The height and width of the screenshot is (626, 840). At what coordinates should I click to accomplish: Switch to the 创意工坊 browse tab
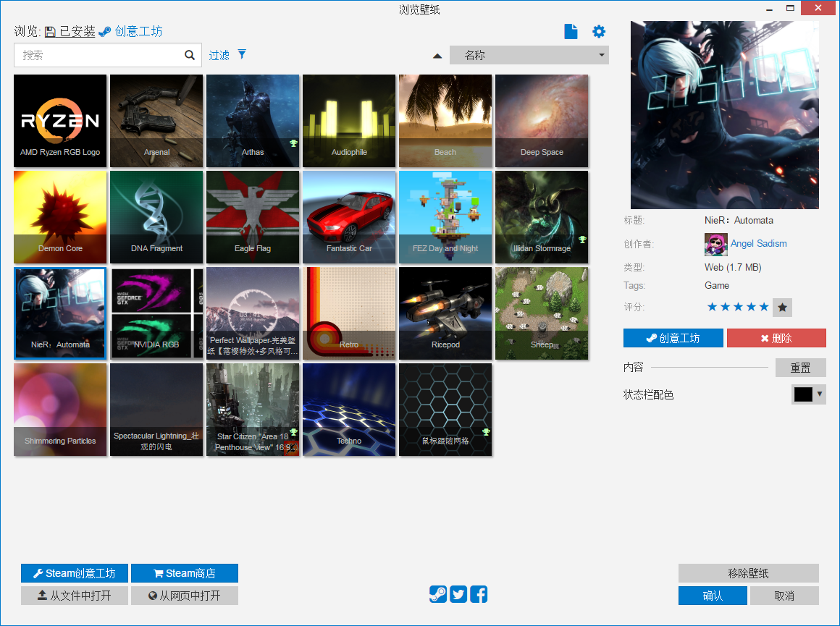(131, 32)
